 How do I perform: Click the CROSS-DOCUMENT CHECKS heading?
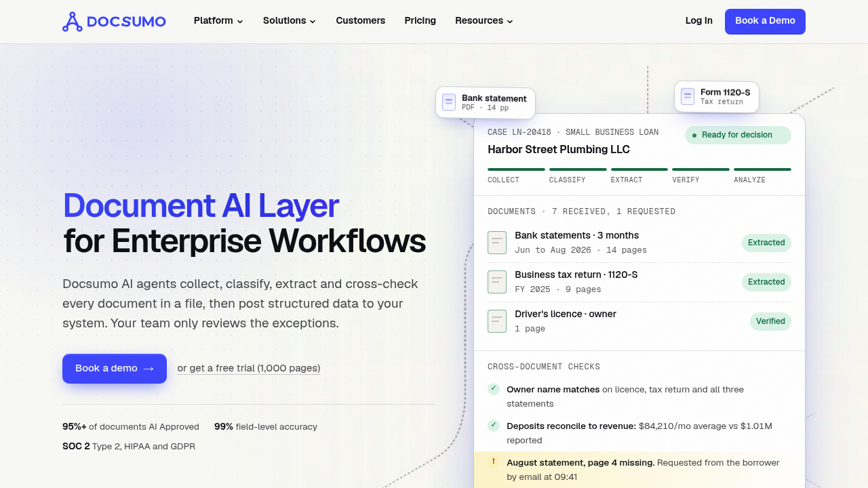[544, 367]
